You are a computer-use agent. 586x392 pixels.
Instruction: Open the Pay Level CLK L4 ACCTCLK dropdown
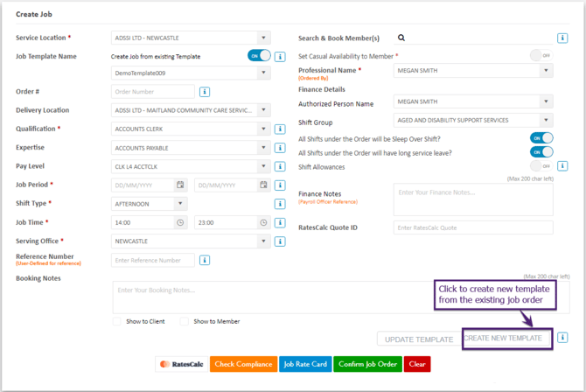(x=191, y=166)
